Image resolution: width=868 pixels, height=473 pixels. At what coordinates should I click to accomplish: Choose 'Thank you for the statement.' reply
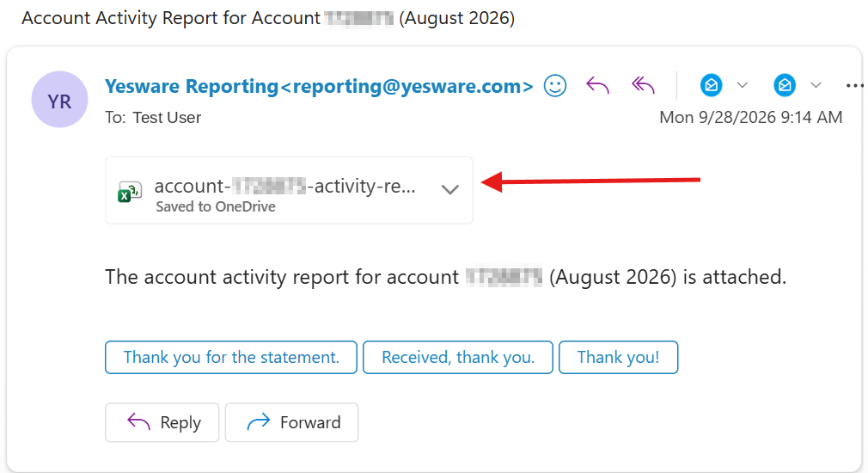231,357
